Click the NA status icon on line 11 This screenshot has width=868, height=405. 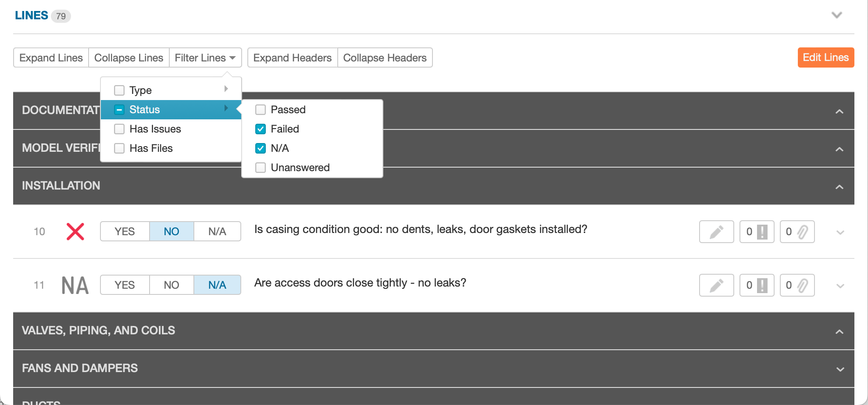pos(75,285)
